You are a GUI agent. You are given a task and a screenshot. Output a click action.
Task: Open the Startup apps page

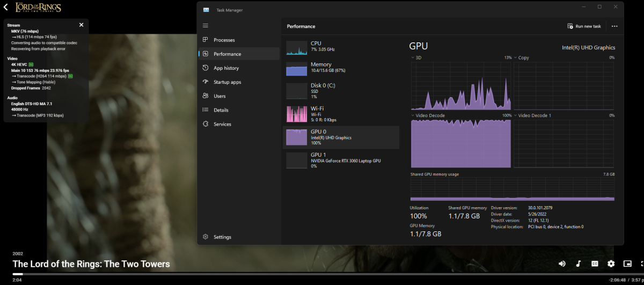tap(227, 82)
